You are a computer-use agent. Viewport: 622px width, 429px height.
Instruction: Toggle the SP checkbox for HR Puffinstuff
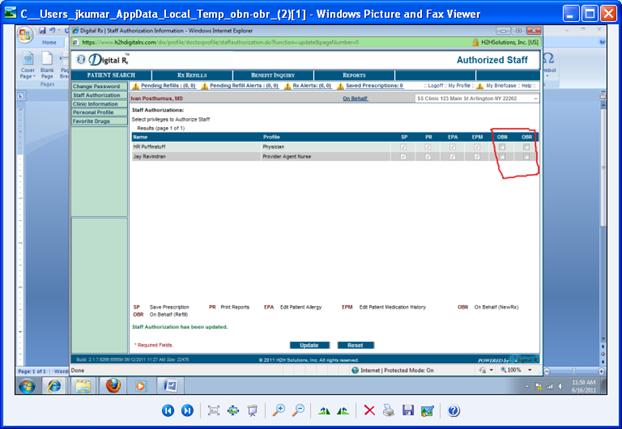403,147
